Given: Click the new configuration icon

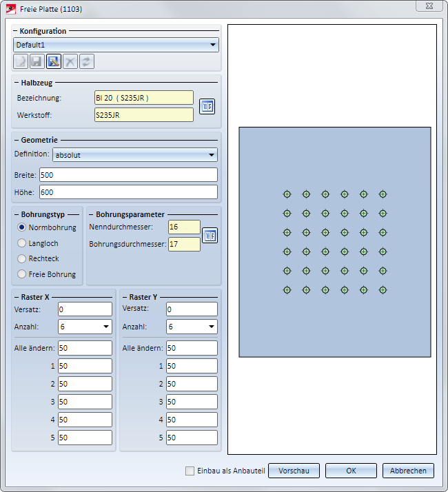Looking at the screenshot, I should tap(21, 61).
